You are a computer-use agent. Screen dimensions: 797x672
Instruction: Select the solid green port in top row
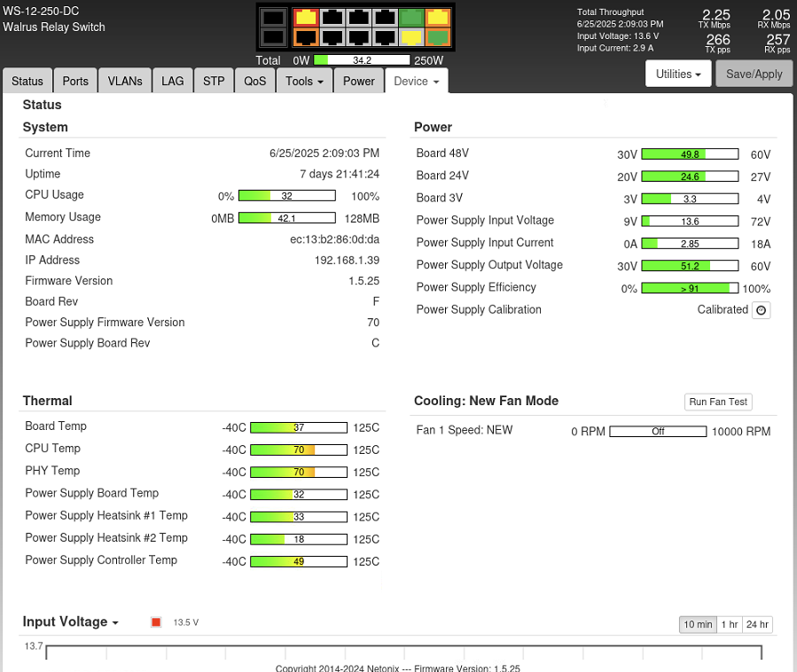(x=411, y=17)
